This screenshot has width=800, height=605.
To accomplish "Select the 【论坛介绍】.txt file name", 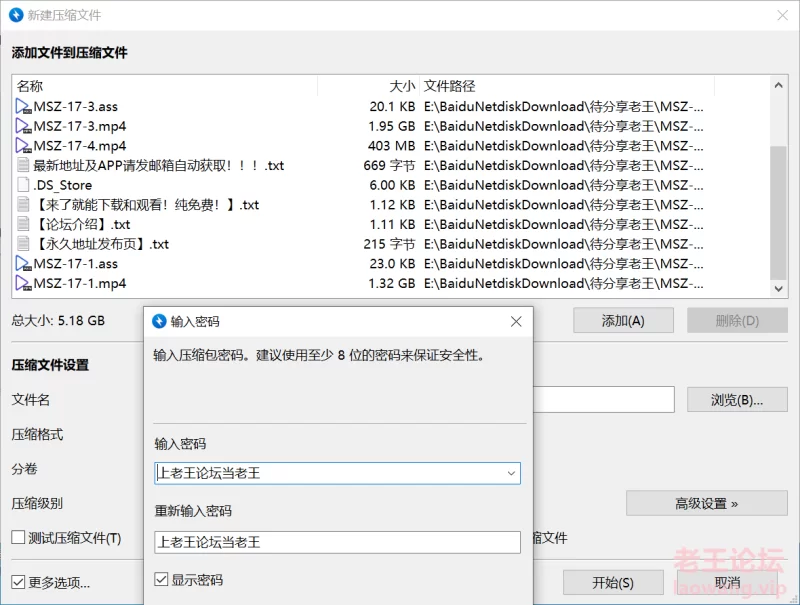I will (x=82, y=224).
